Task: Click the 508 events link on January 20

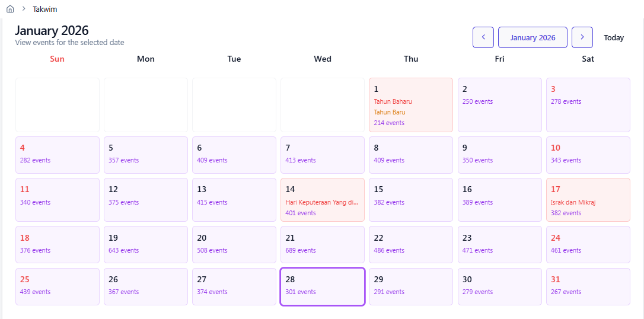Action: [212, 250]
